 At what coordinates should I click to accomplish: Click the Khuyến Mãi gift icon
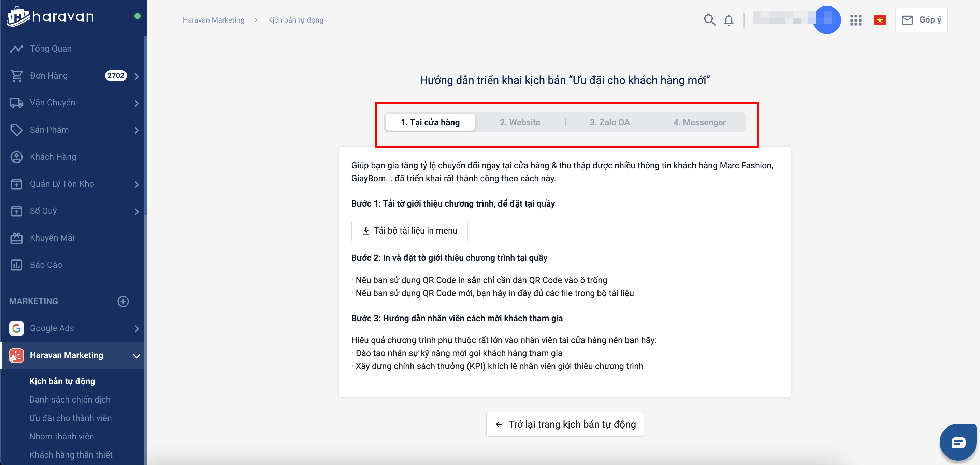(x=16, y=238)
